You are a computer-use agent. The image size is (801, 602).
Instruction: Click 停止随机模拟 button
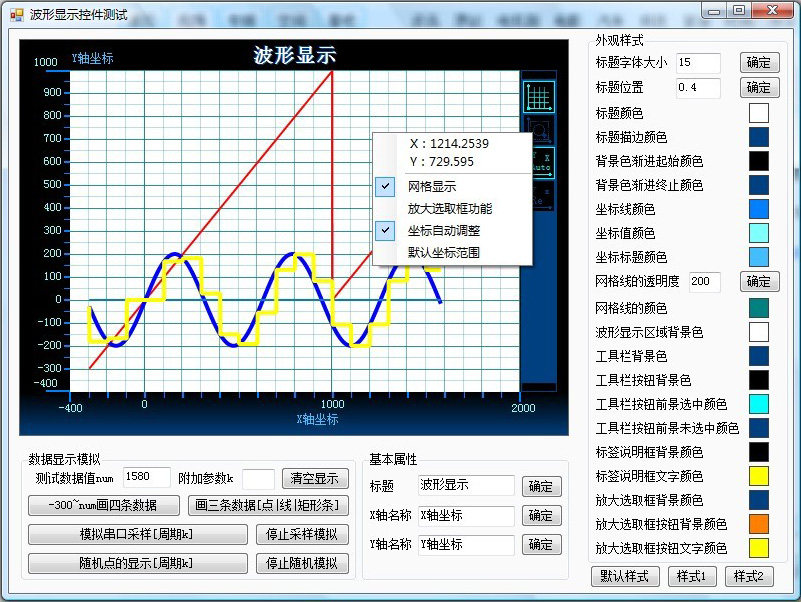(300, 563)
